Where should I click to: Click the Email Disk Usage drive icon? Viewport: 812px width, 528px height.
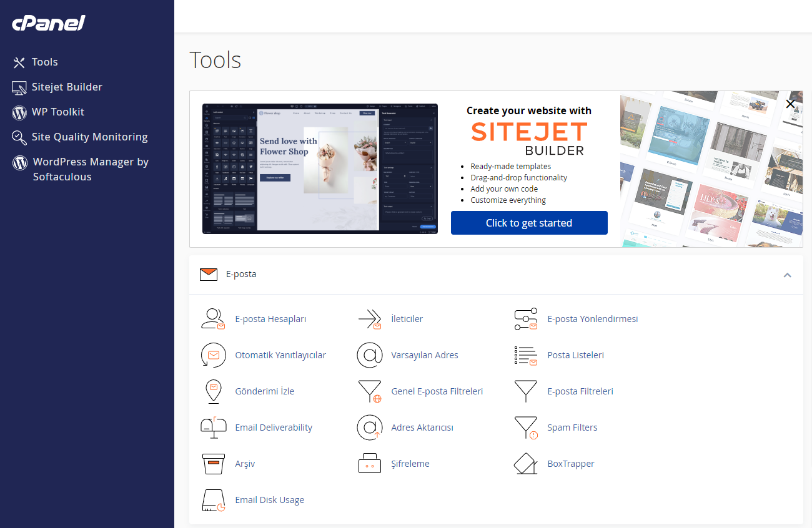214,499
